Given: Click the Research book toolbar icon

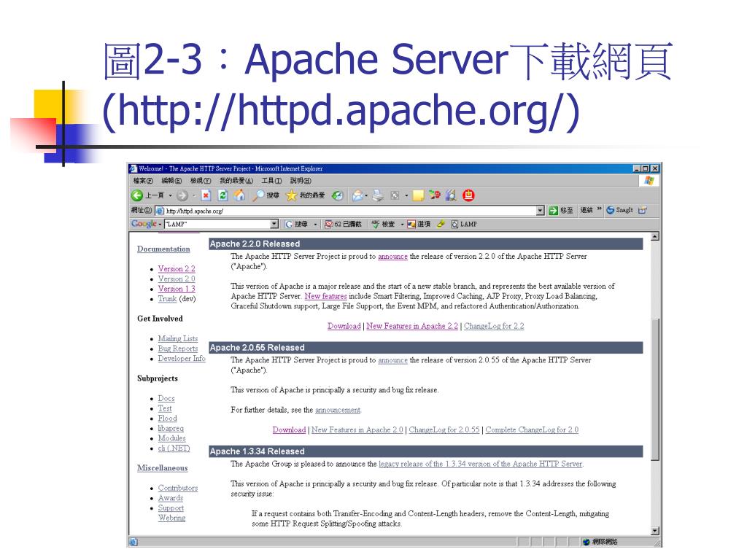Looking at the screenshot, I should pyautogui.click(x=451, y=195).
